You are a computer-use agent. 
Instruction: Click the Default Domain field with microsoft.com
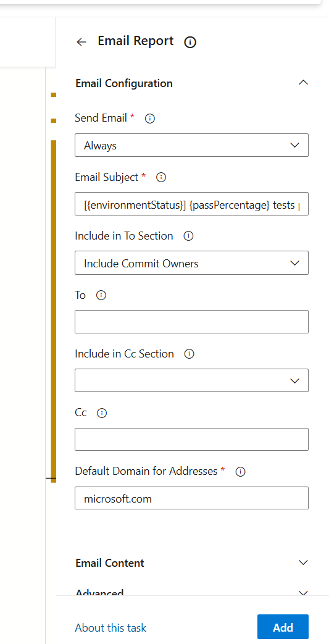(x=191, y=498)
